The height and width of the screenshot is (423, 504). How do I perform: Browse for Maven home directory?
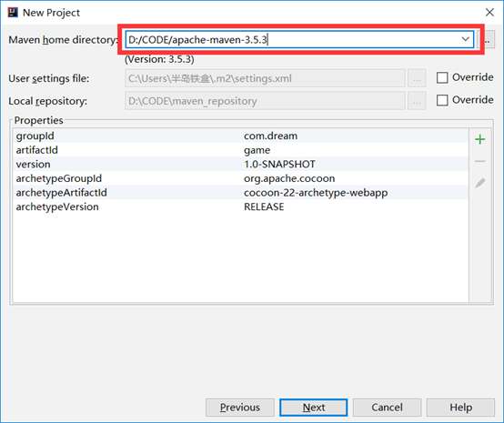(x=487, y=39)
